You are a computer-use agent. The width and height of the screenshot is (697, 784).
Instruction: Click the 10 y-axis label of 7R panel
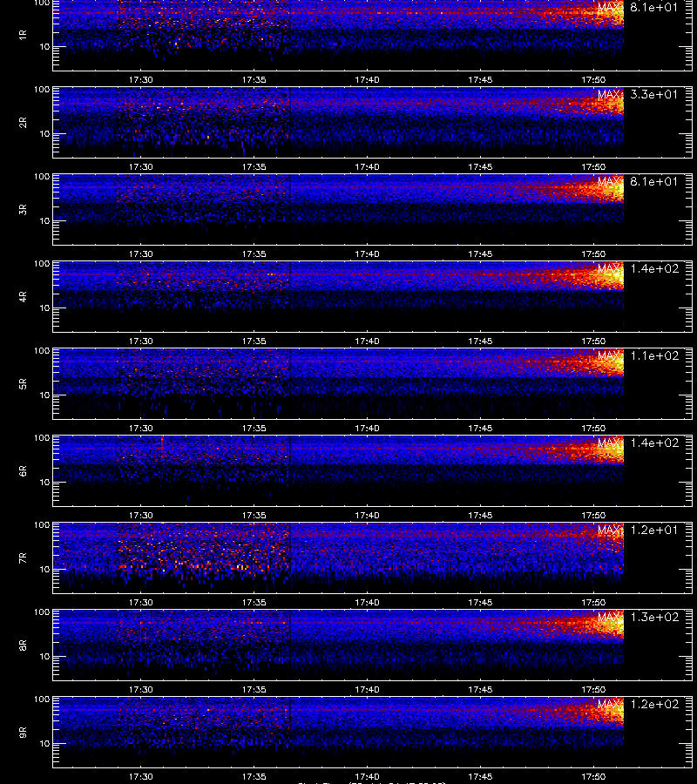pyautogui.click(x=44, y=570)
